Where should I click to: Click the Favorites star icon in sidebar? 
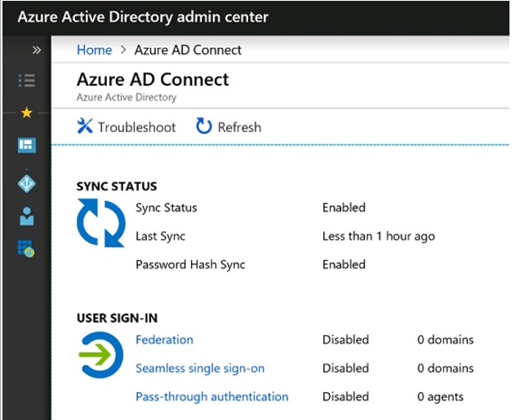click(26, 113)
